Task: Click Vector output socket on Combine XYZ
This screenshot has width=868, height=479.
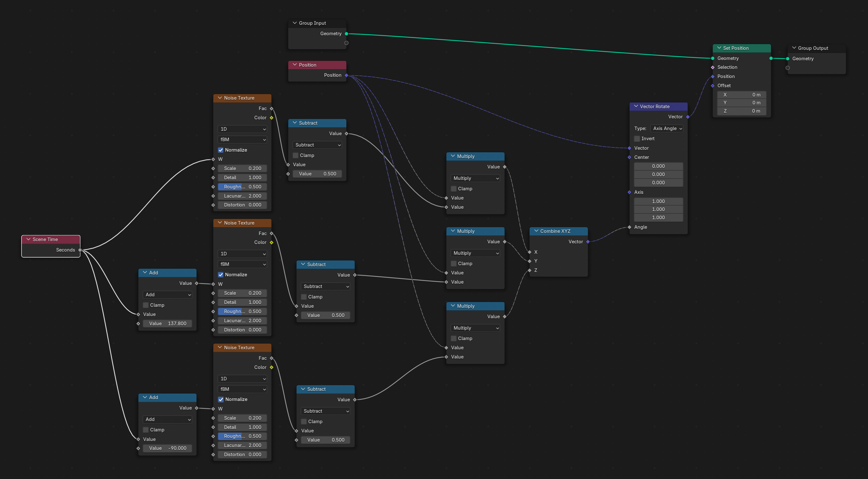Action: point(588,242)
